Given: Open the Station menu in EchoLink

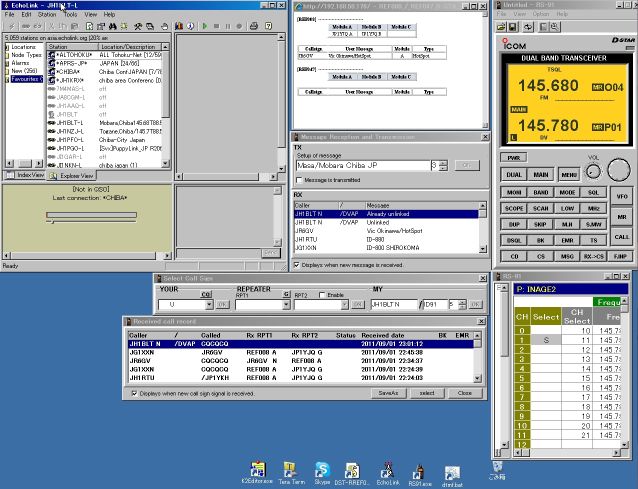Looking at the screenshot, I should [x=46, y=15].
